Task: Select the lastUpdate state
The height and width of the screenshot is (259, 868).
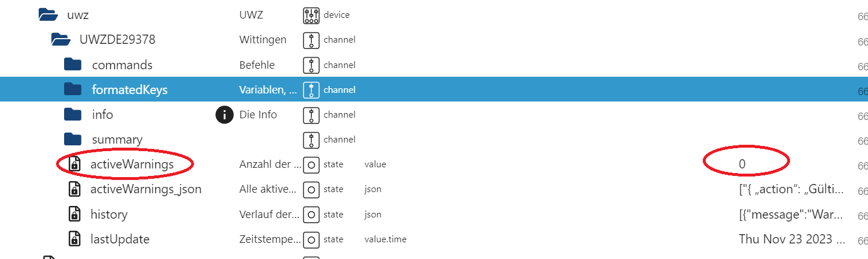Action: point(120,239)
